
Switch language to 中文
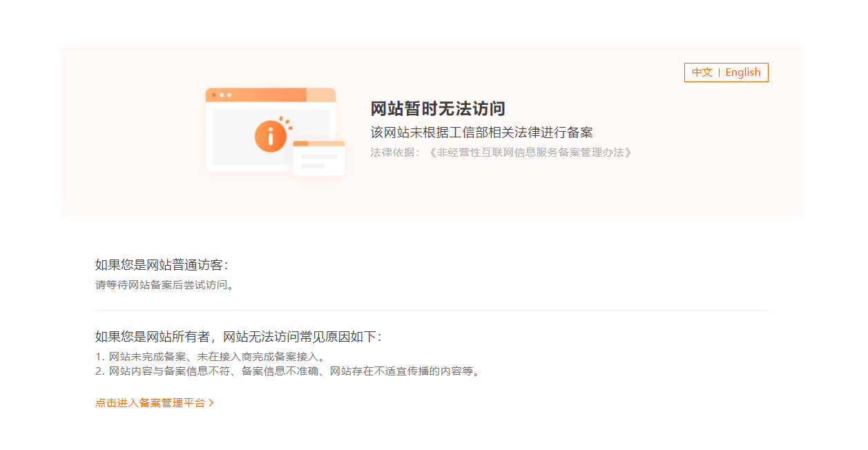tap(702, 72)
